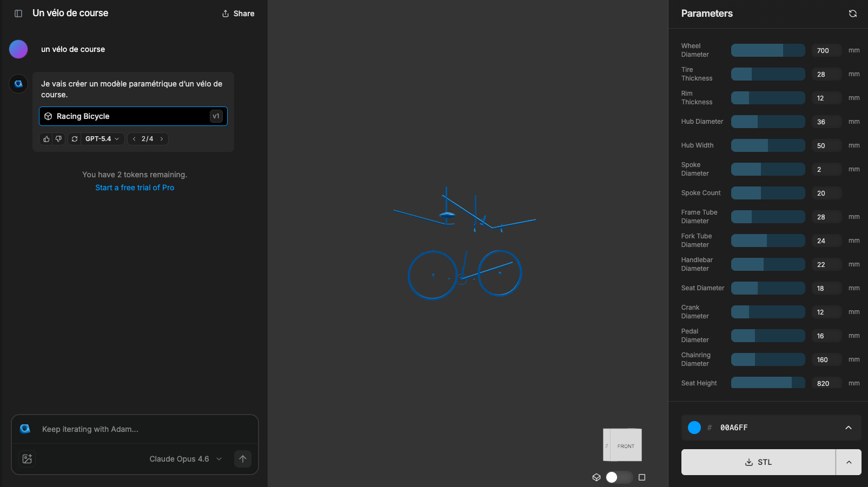This screenshot has width=868, height=487.
Task: Open the Claude Opus 4.6 model selector
Action: pyautogui.click(x=185, y=459)
